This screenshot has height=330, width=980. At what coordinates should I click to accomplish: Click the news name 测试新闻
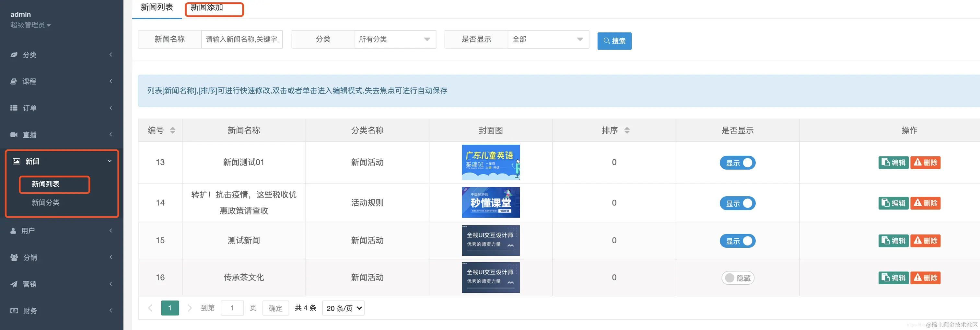[x=243, y=240]
